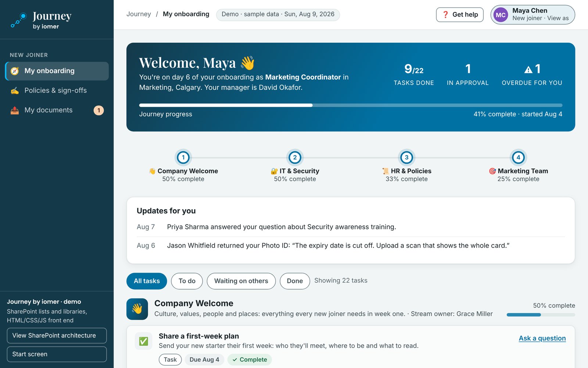588x368 pixels.
Task: Click the Company Welcome 50% progress bar
Action: [541, 315]
